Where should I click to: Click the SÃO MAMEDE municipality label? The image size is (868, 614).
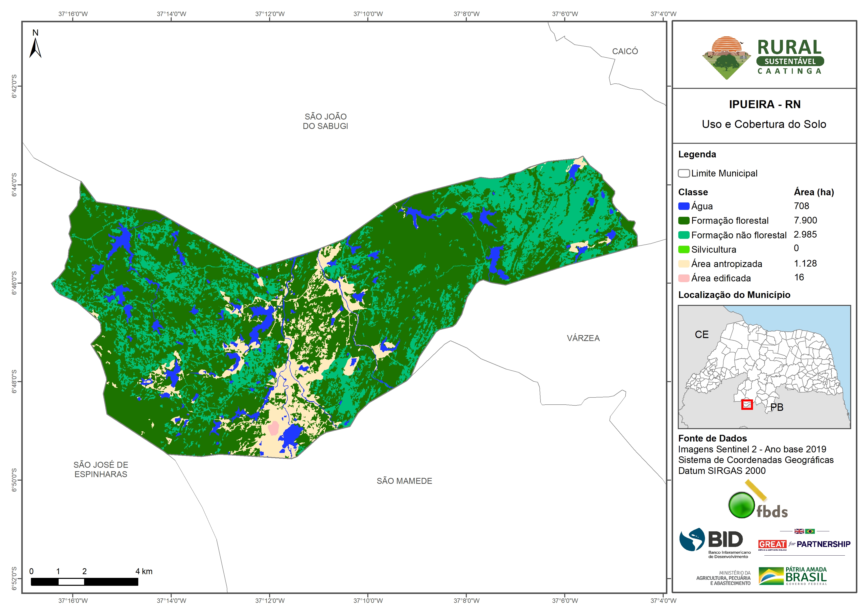(x=404, y=481)
